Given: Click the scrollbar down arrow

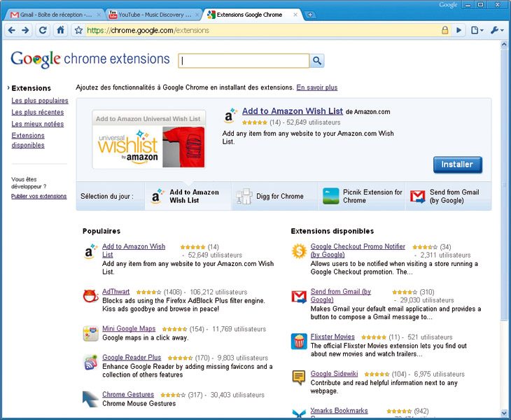Looking at the screenshot, I should [x=504, y=413].
